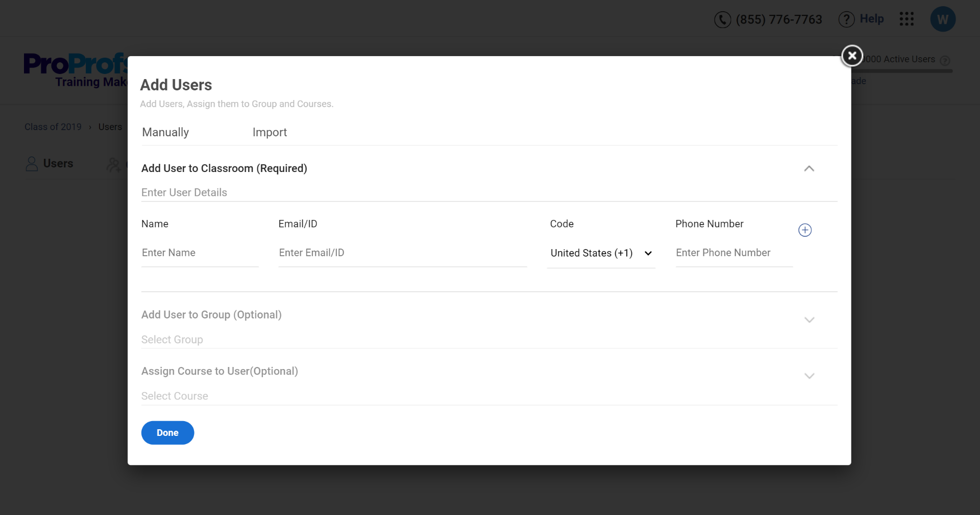Open the United States (+1) code dropdown
This screenshot has width=980, height=515.
tap(601, 253)
